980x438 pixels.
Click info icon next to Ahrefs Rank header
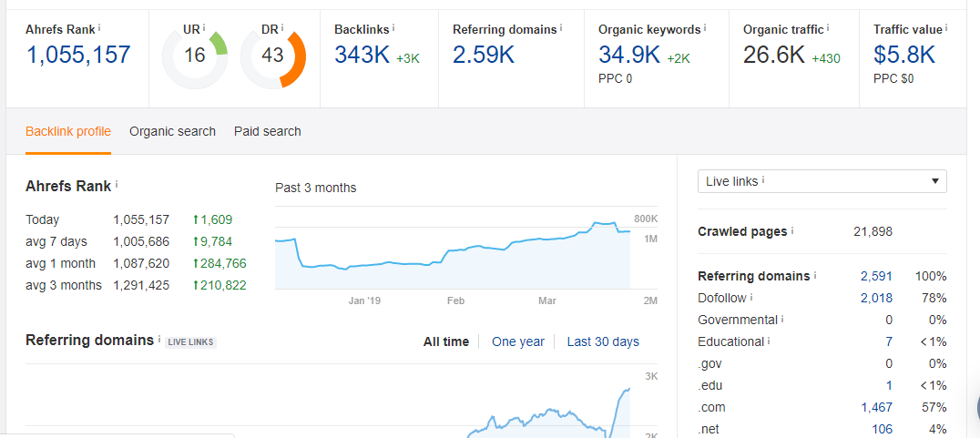(100, 27)
